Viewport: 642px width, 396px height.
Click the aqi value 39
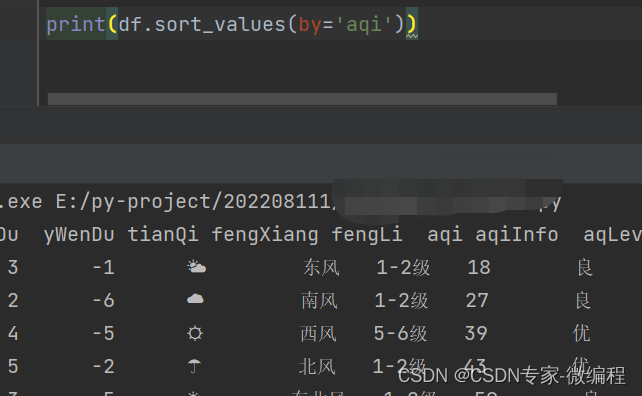pos(476,333)
